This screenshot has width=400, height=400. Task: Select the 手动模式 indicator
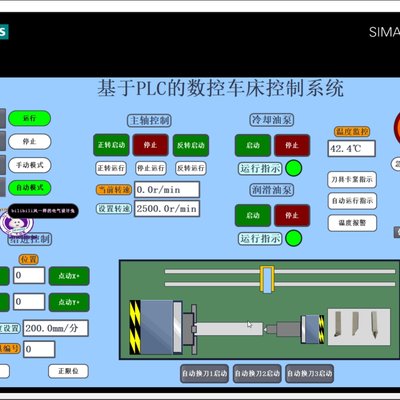point(30,165)
